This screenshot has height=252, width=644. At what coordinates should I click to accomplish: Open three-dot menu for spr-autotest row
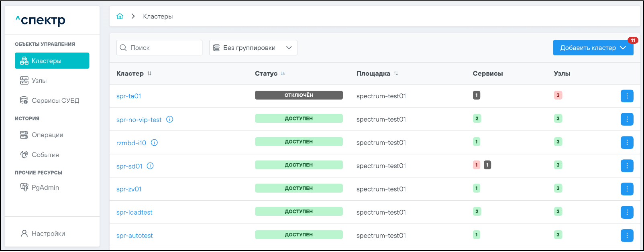[x=627, y=236]
